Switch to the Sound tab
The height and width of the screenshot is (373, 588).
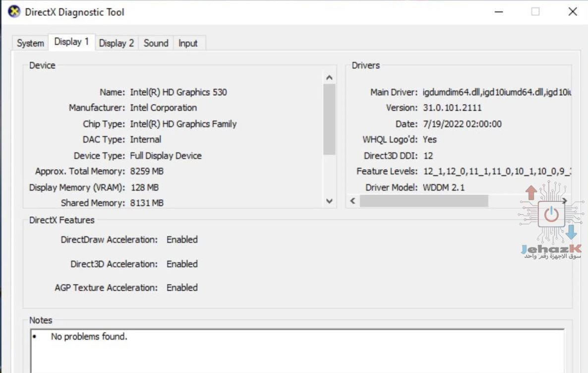pos(156,43)
